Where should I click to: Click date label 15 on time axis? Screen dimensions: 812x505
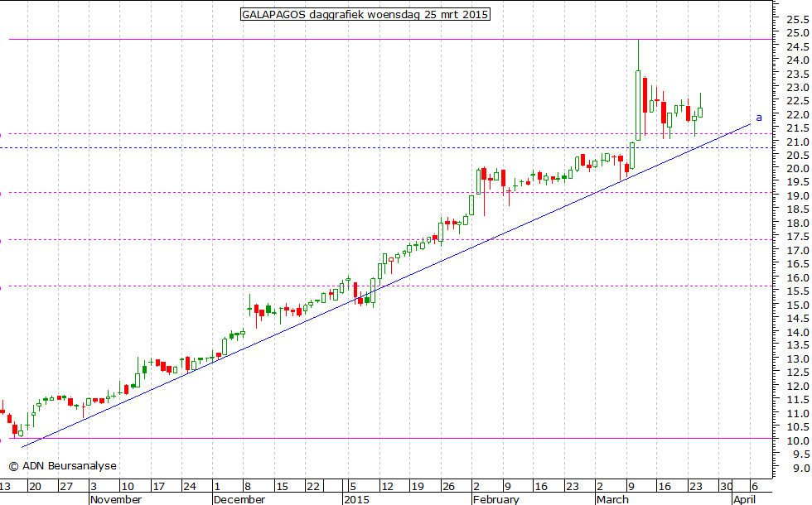pos(282,487)
